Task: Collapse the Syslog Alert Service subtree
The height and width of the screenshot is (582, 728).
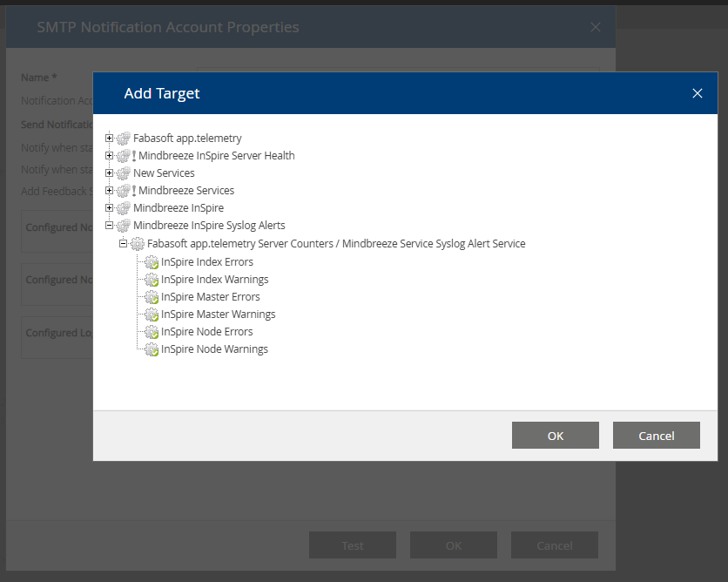Action: 124,244
